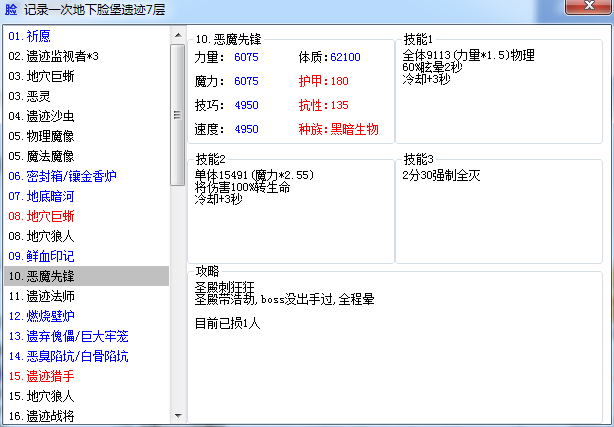
Task: Click the list scrollbar thumb
Action: click(x=178, y=115)
